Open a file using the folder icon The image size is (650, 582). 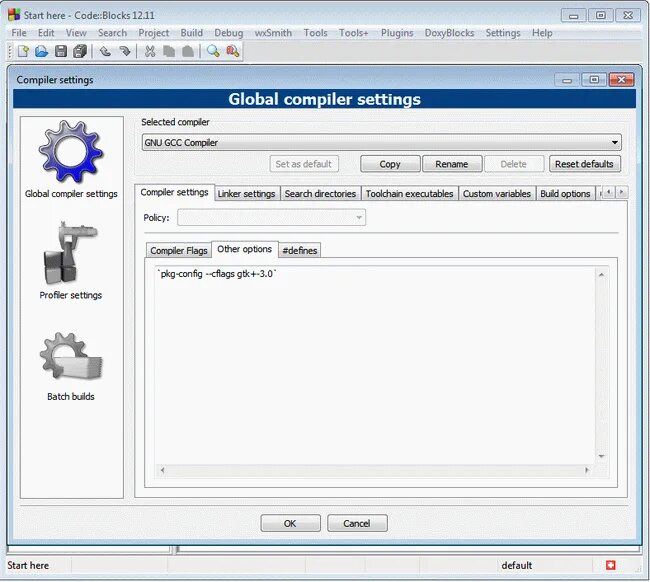pos(41,51)
